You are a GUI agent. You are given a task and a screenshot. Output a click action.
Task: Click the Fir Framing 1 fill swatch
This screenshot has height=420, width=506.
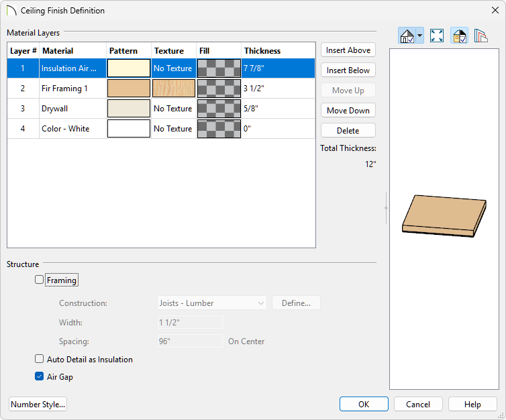tap(219, 89)
